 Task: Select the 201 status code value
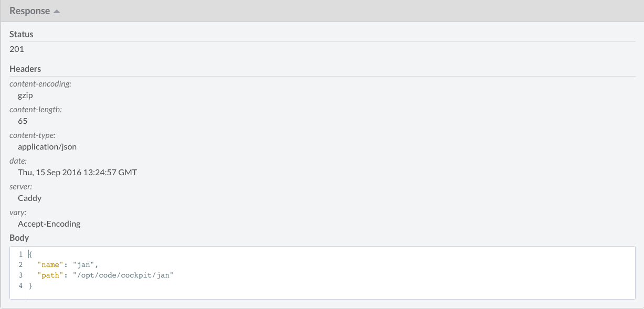tap(17, 49)
